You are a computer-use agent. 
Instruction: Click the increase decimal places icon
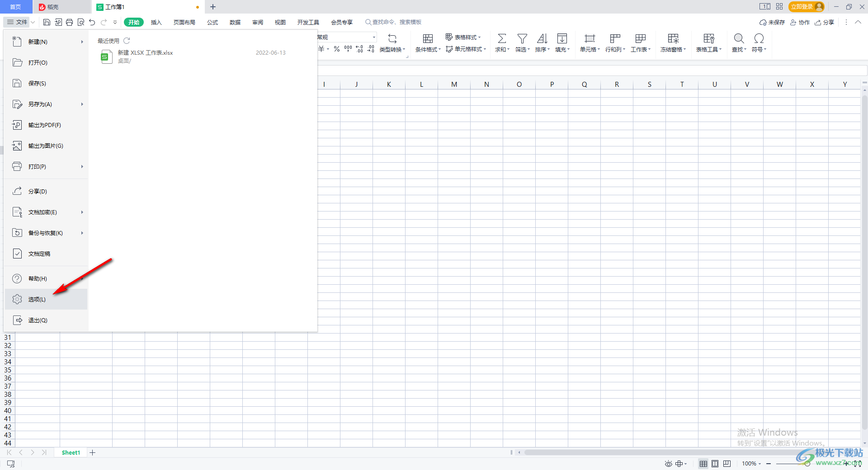(x=359, y=49)
